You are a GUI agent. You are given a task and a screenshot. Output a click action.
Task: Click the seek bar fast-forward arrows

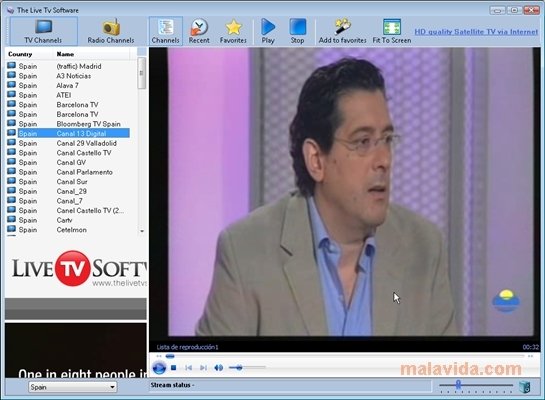tap(530, 356)
